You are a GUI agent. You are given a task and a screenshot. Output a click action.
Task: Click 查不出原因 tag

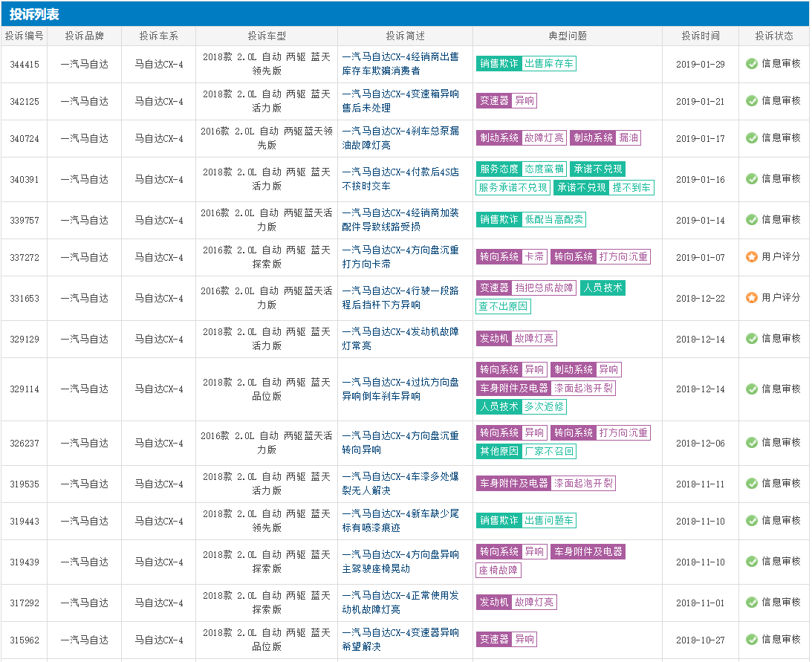point(503,307)
